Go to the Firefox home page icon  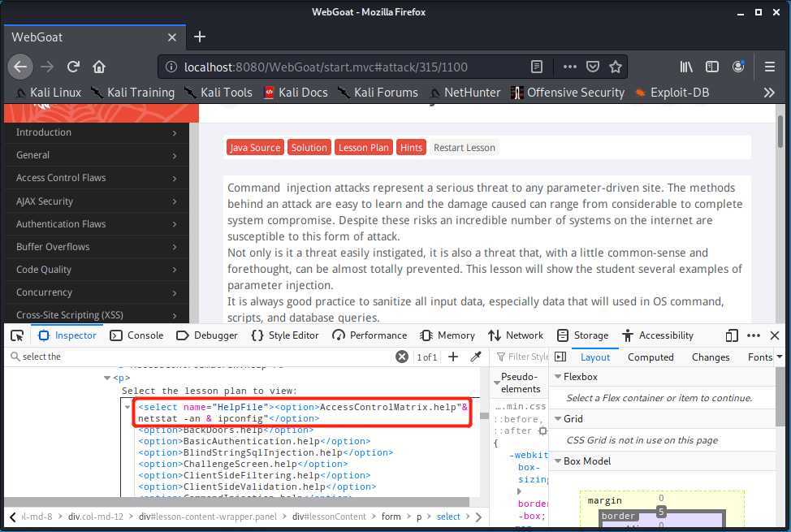(x=99, y=67)
